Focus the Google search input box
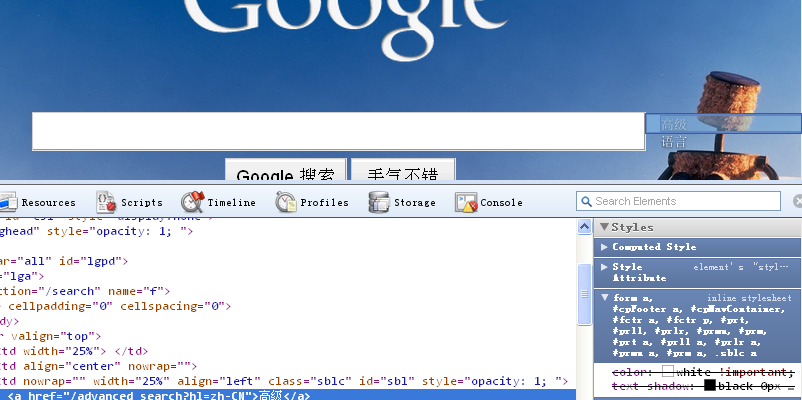802x400 pixels. [x=337, y=131]
